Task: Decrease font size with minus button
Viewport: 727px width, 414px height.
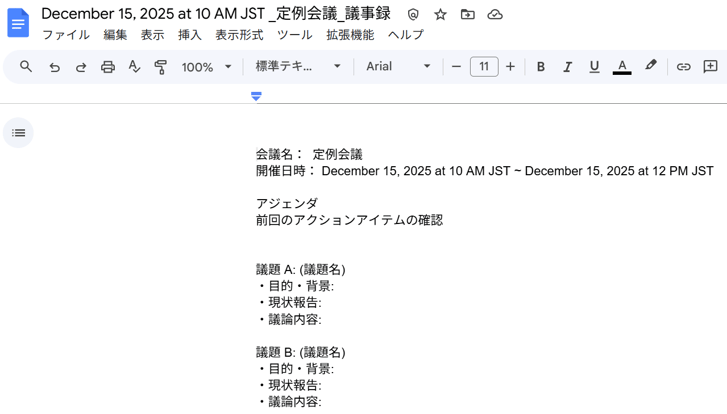Action: point(457,67)
